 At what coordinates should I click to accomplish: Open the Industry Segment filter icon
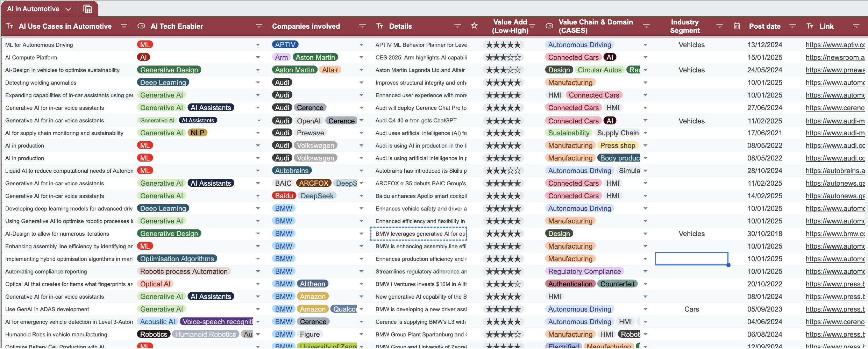(719, 26)
